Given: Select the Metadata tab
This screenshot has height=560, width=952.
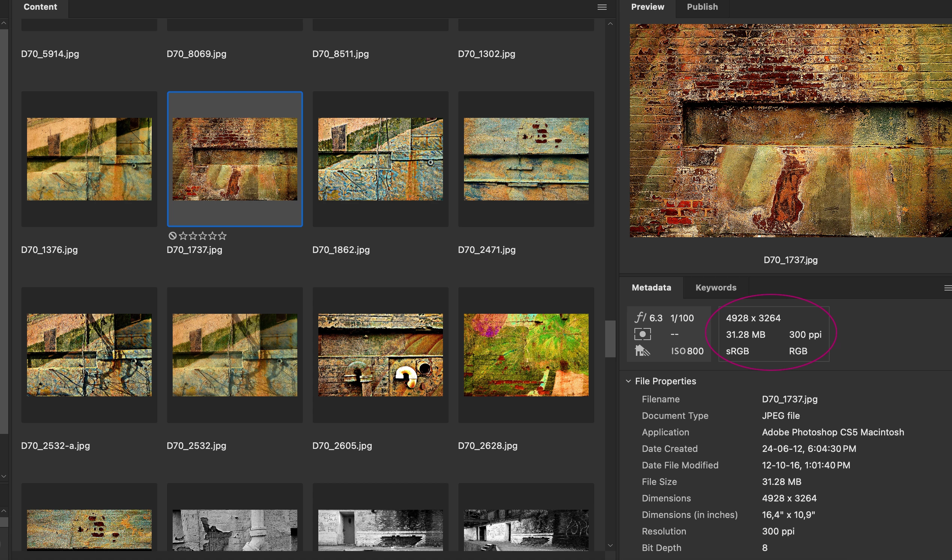Looking at the screenshot, I should [x=651, y=288].
